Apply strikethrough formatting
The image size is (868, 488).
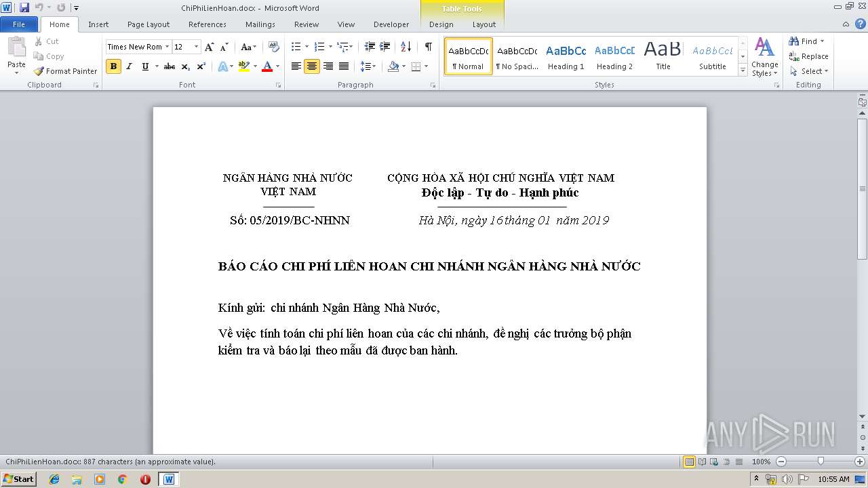(x=170, y=66)
